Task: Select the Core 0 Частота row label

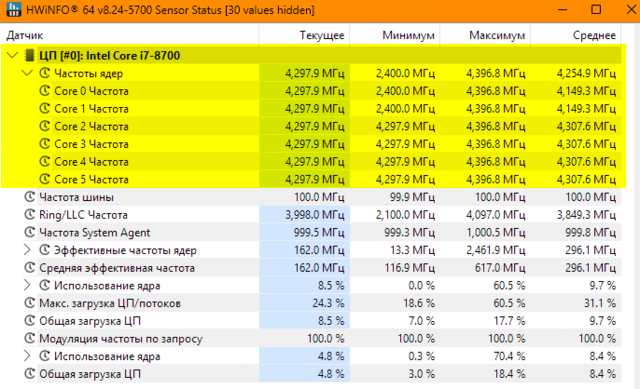Action: click(x=91, y=91)
